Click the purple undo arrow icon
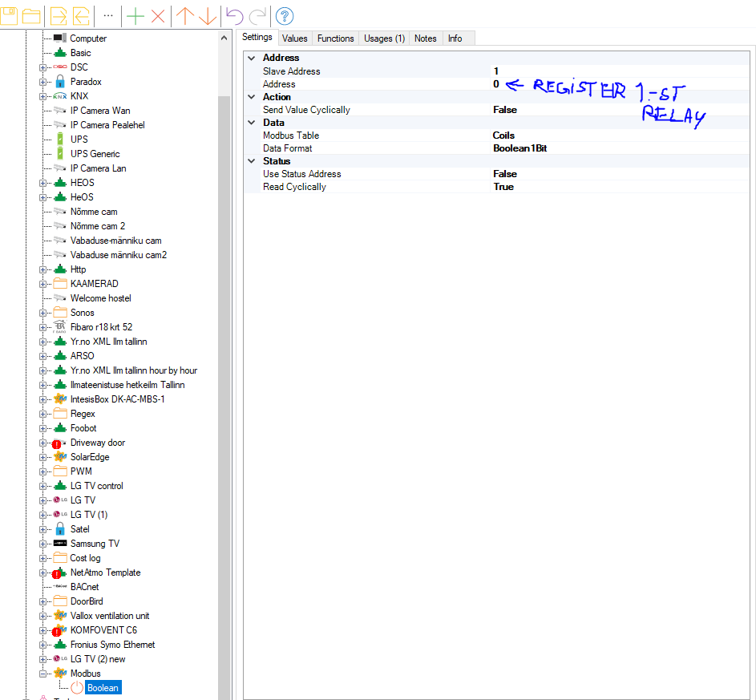Viewport: 756px width, 700px height. pos(234,15)
